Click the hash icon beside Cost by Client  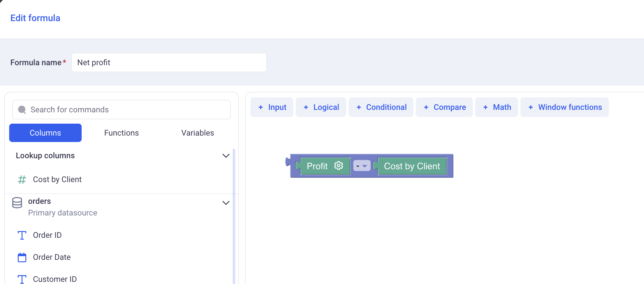click(x=22, y=179)
